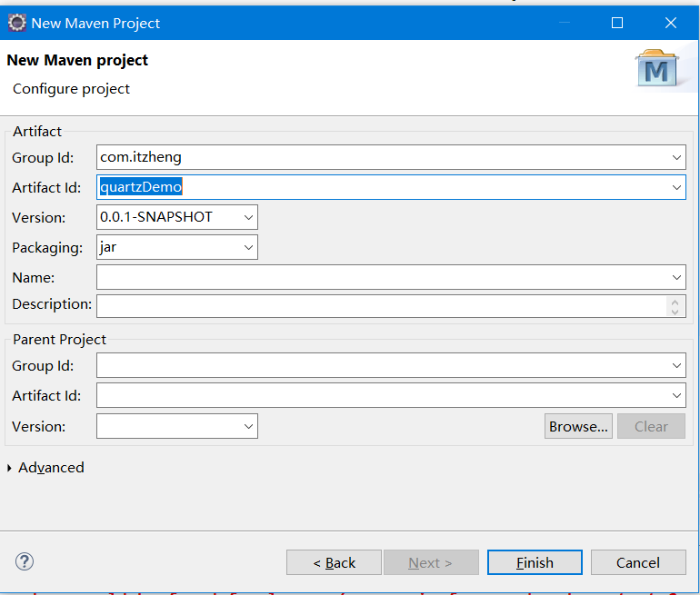Click the help question mark icon
The height and width of the screenshot is (595, 700).
(x=25, y=561)
